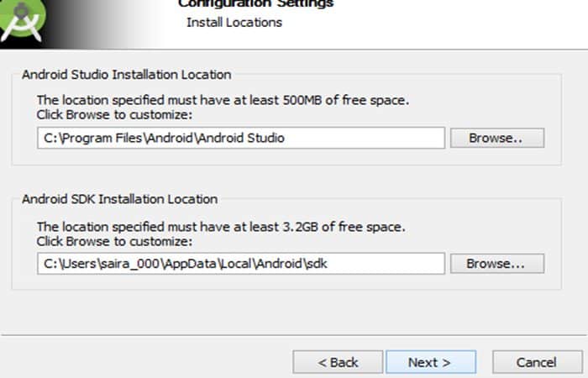Click the Android Studio Installation Location group label
The width and height of the screenshot is (588, 378).
126,75
